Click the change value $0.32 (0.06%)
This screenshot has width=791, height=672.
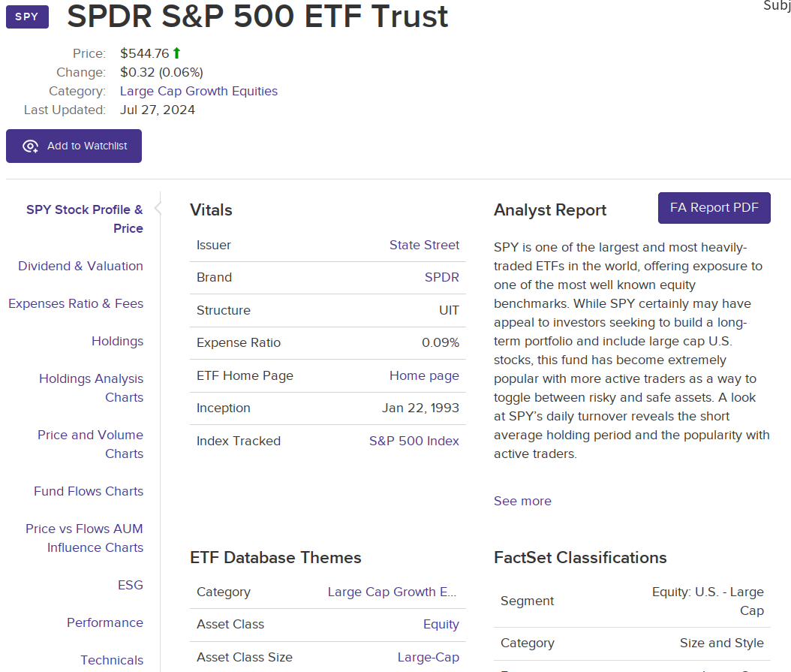pyautogui.click(x=161, y=72)
